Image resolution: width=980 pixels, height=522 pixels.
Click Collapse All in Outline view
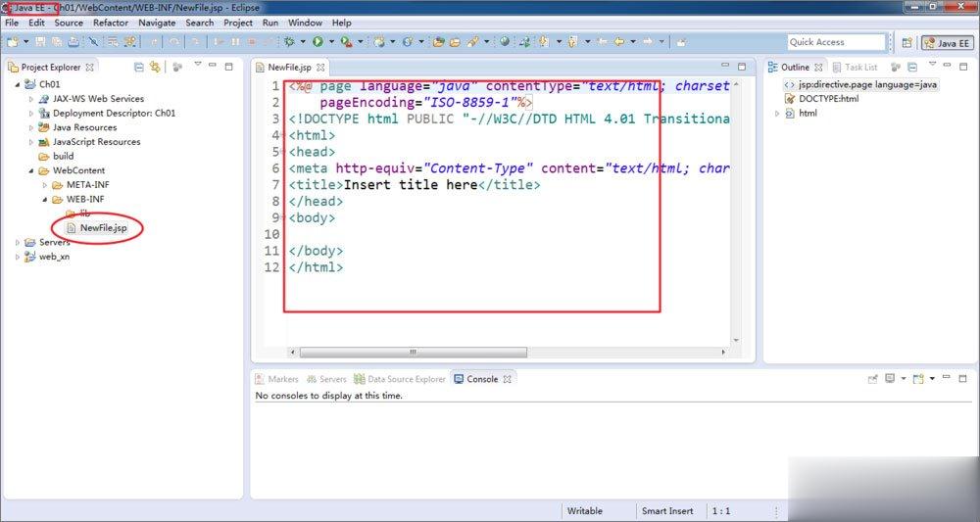coord(912,67)
